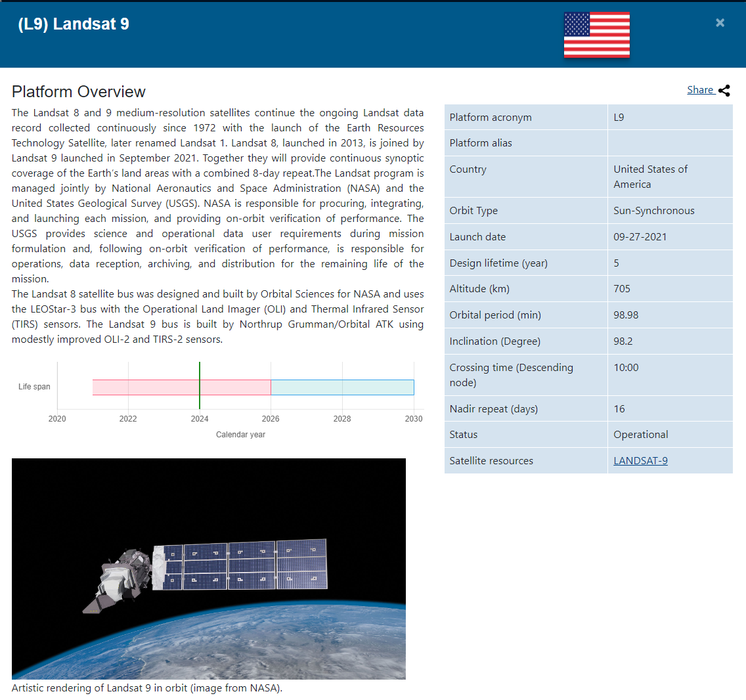Click the '2026' tick label on chart
This screenshot has height=700, width=746.
(271, 419)
